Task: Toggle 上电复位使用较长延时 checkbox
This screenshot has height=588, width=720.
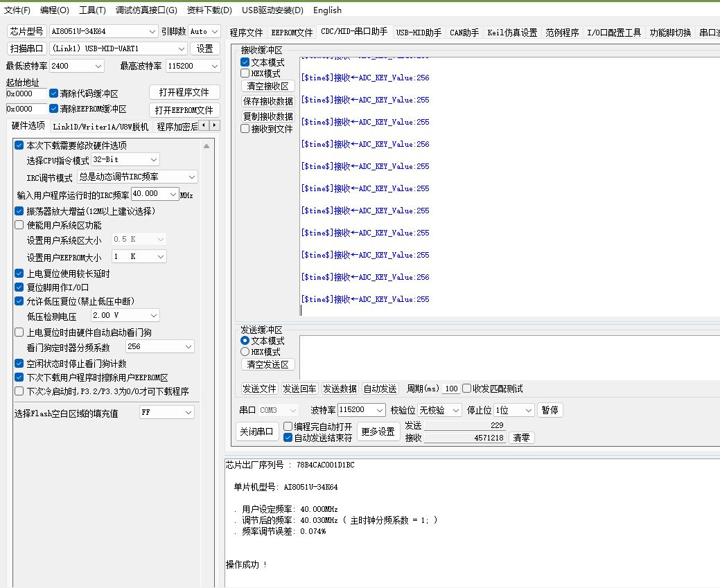Action: tap(19, 273)
